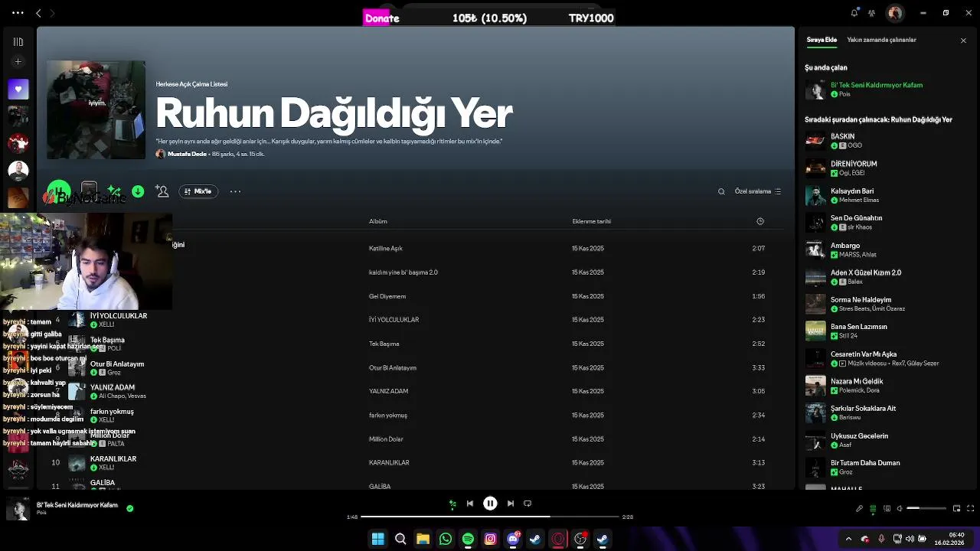Open Liked Songs heart tile
This screenshot has width=980, height=551.
click(x=18, y=89)
